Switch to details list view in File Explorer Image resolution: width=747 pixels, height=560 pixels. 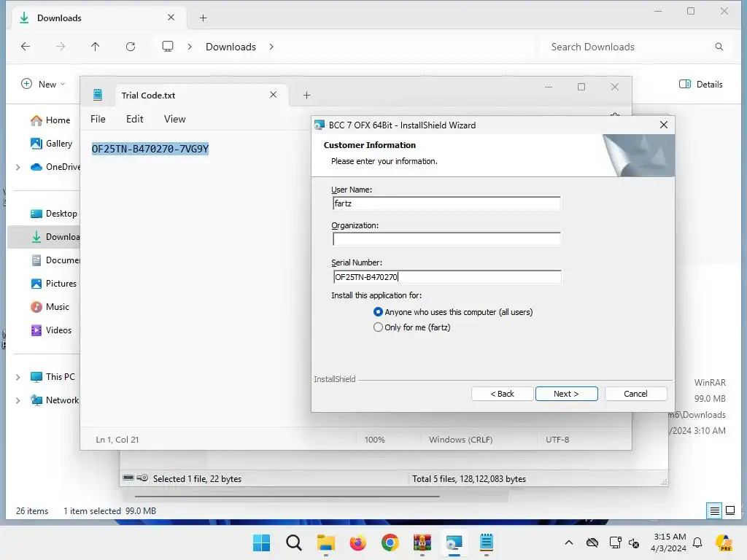(715, 511)
